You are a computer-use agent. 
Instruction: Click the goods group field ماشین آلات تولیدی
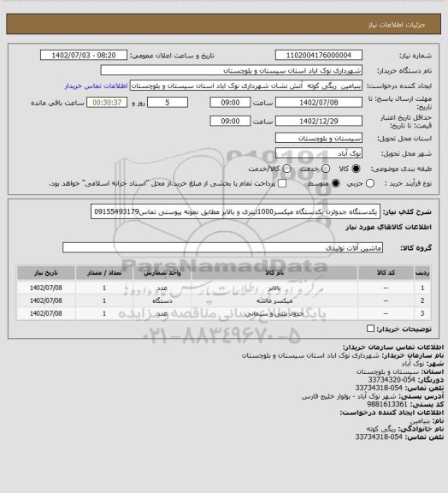pyautogui.click(x=222, y=247)
